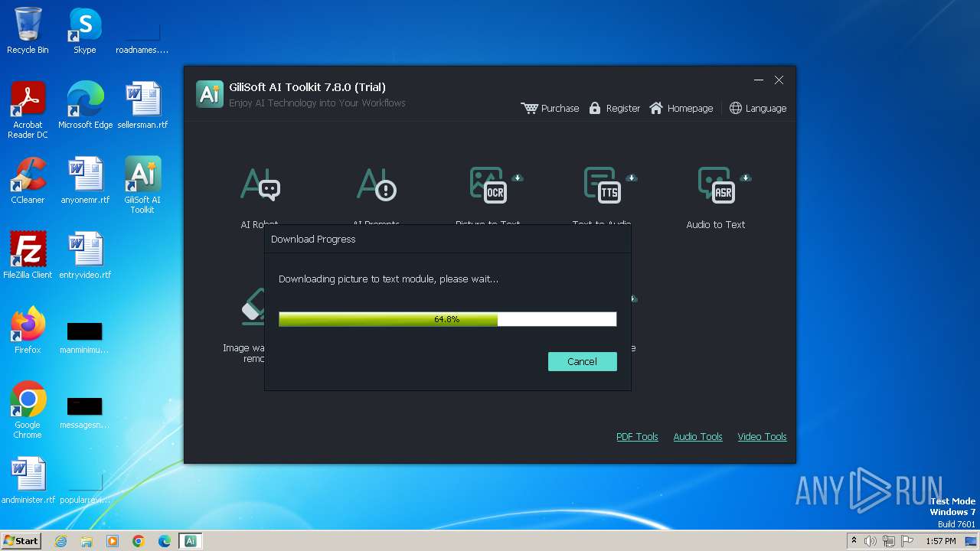Select the Firefox desktop shortcut
Image resolution: width=980 pixels, height=551 pixels.
[x=28, y=331]
